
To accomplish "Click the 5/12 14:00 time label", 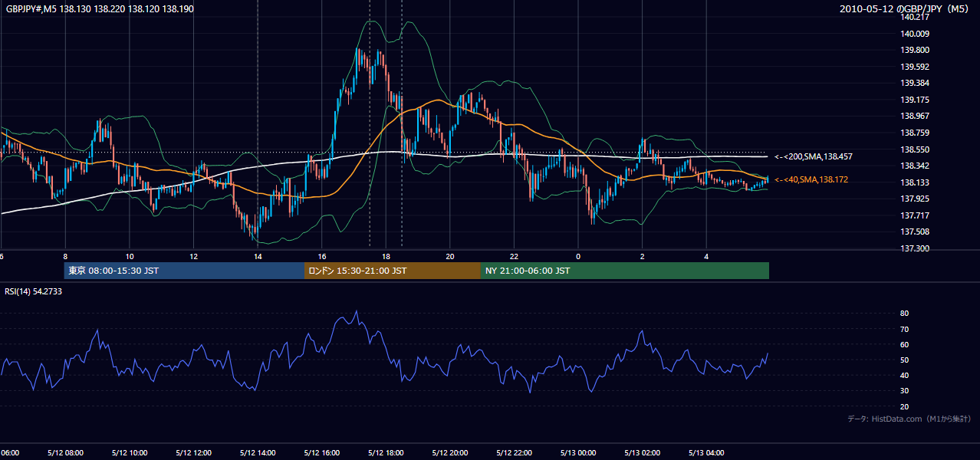I will tap(258, 453).
